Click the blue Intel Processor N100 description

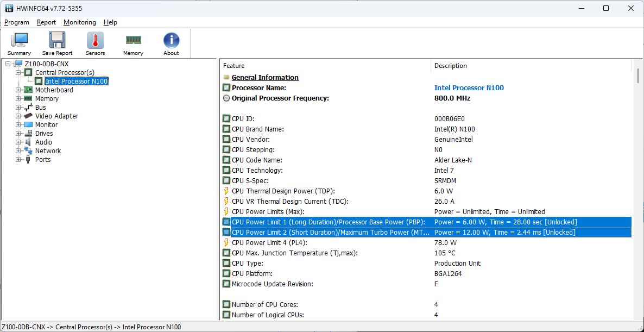[469, 87]
